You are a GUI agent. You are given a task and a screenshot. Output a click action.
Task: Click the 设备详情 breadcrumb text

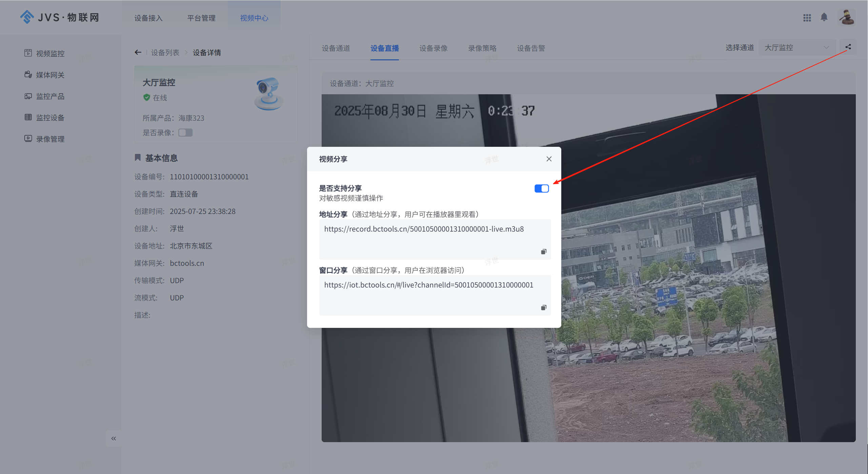[x=207, y=53]
